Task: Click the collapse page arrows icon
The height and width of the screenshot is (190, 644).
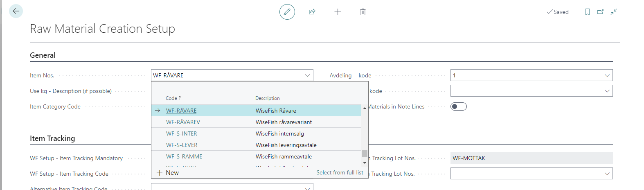Action: click(614, 12)
